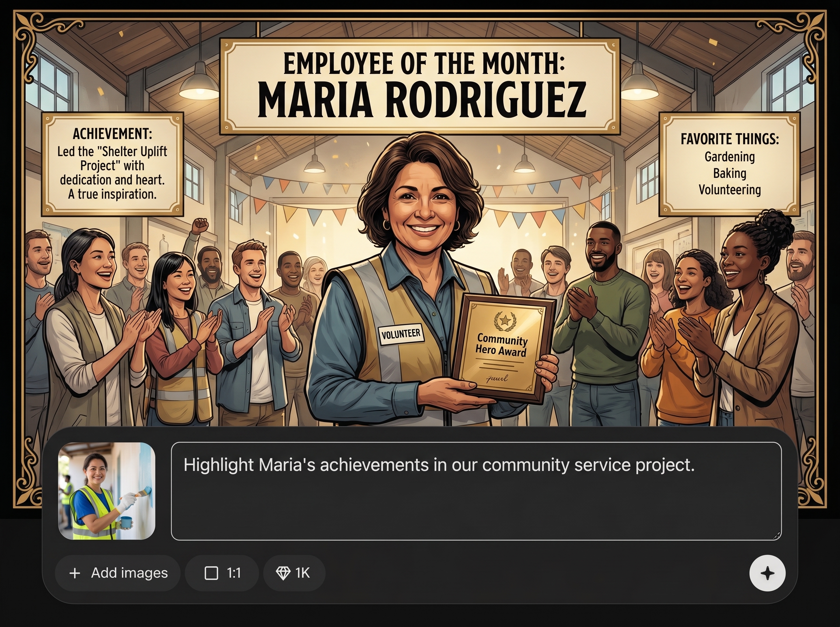Click the prompt box corner resize handle
The width and height of the screenshot is (840, 627).
click(777, 535)
